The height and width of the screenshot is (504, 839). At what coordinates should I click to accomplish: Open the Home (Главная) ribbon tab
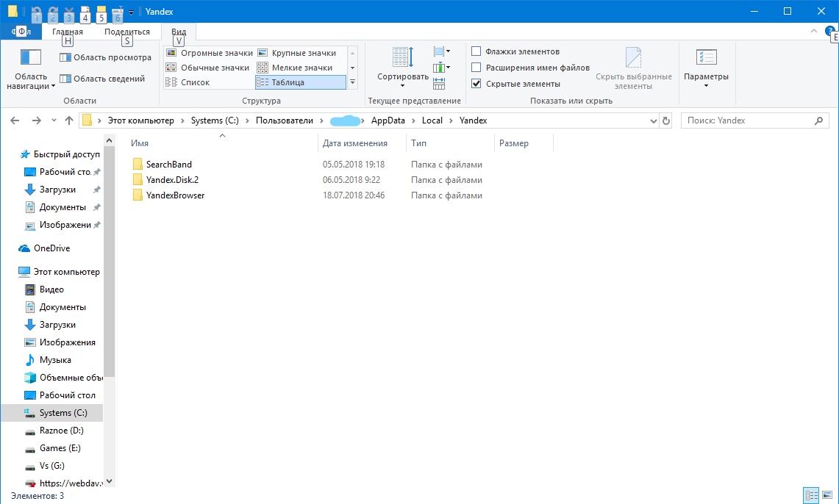[x=67, y=32]
